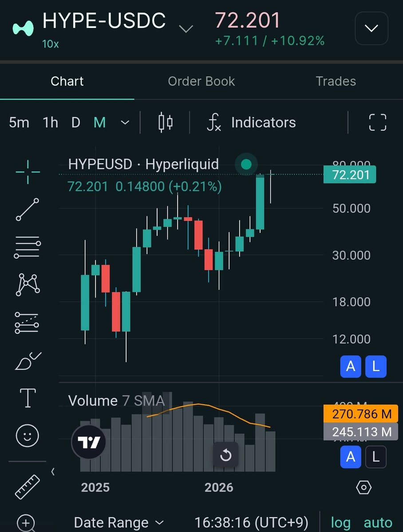The width and height of the screenshot is (403, 532).
Task: Switch to the Chart tab
Action: [x=67, y=81]
